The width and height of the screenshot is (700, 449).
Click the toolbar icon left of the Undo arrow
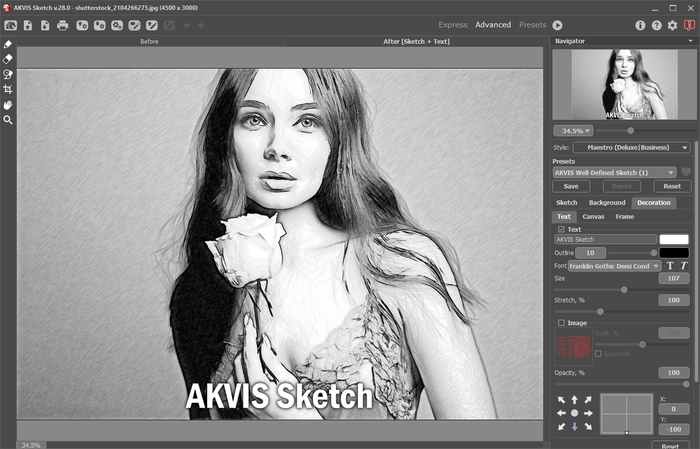coord(169,25)
